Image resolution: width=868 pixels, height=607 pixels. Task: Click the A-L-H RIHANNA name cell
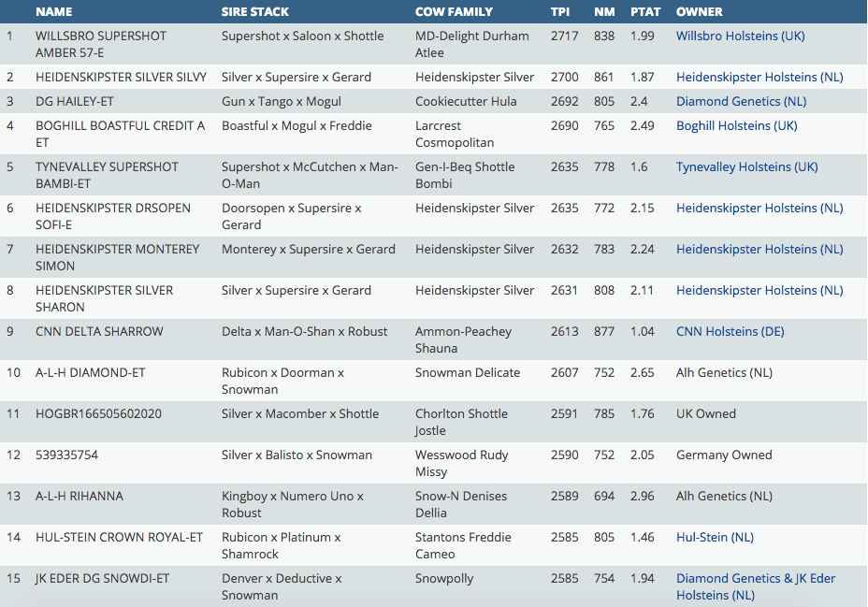(80, 496)
